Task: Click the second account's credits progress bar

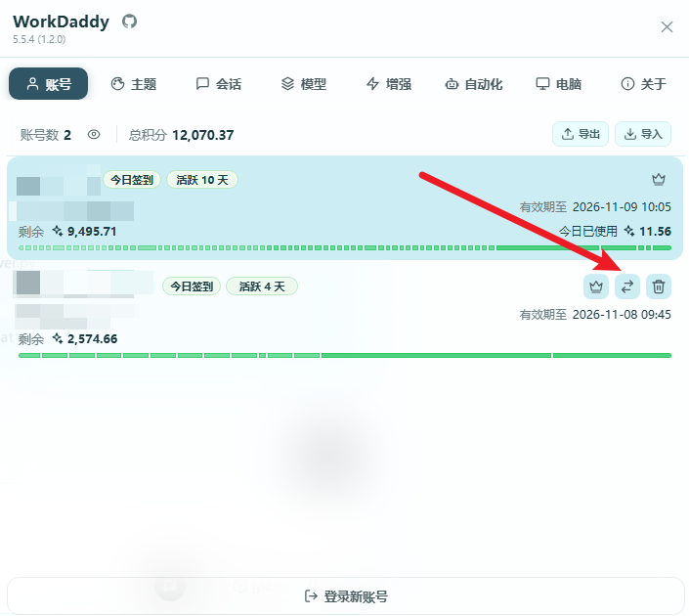Action: tap(345, 355)
